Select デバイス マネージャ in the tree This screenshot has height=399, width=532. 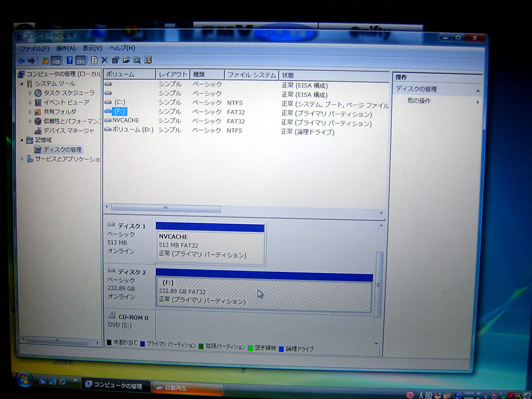(x=68, y=131)
